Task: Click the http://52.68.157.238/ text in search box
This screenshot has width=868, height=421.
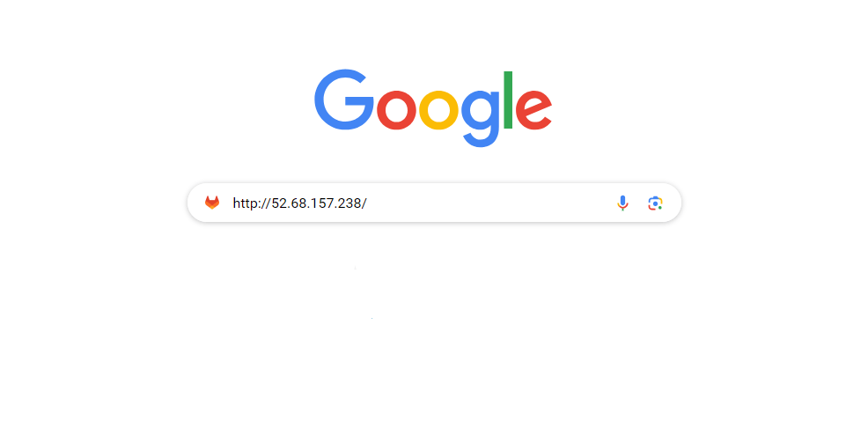Action: point(299,203)
